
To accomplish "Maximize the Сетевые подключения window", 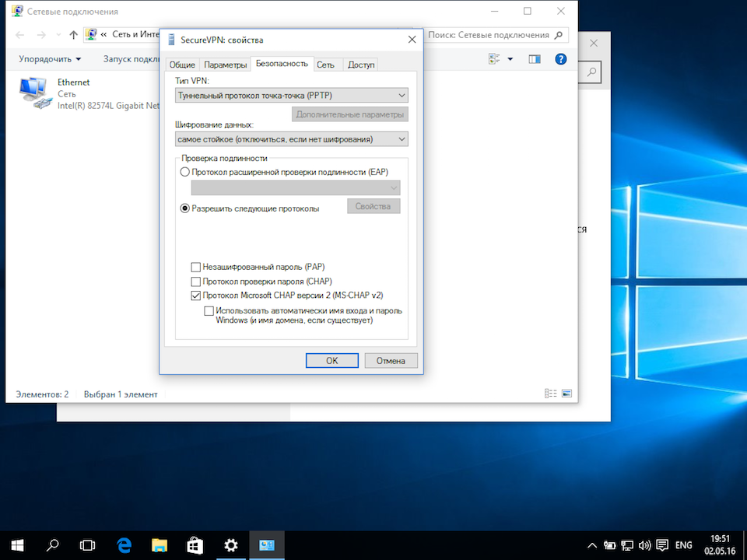I will [x=528, y=11].
